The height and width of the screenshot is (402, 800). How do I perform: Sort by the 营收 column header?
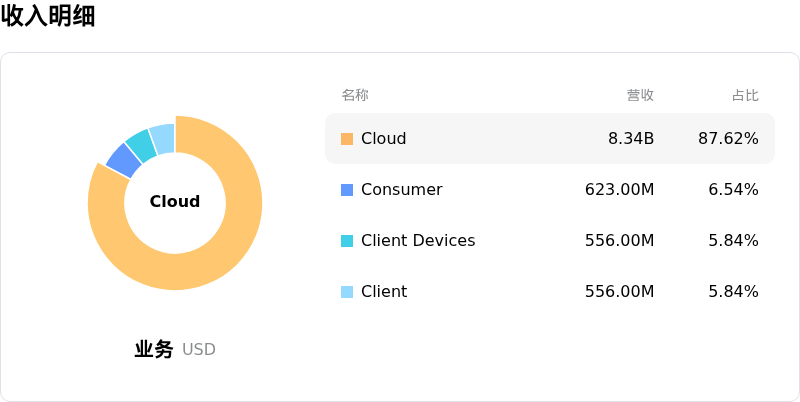tap(640, 95)
